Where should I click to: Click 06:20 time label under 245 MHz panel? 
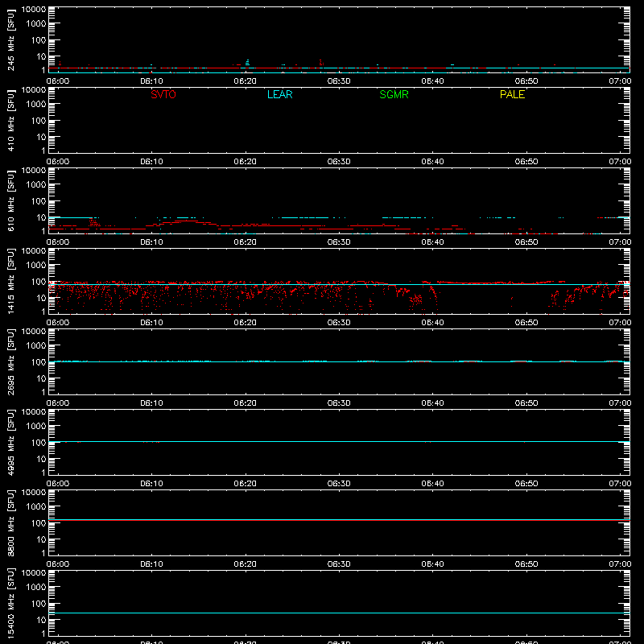(246, 81)
